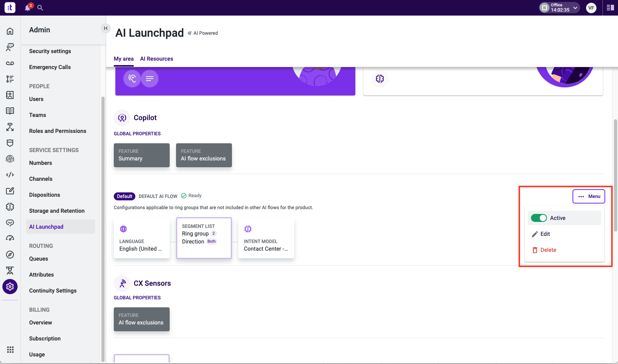The image size is (618, 364).
Task: Click CX Sensors AI flow exclusions card
Action: coord(142,319)
